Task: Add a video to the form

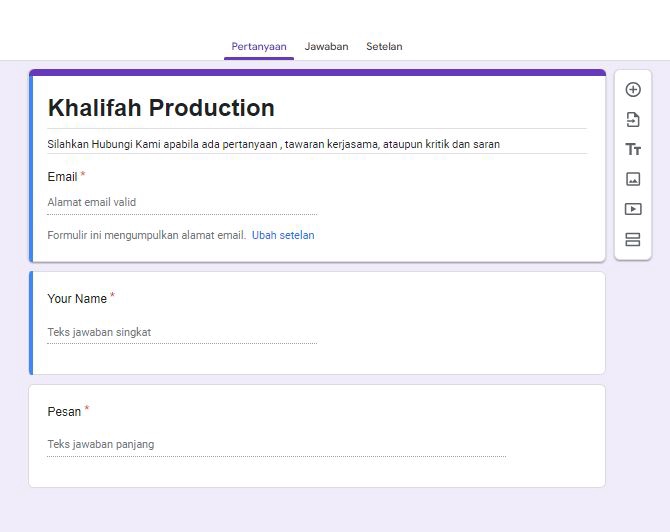Action: tap(633, 209)
